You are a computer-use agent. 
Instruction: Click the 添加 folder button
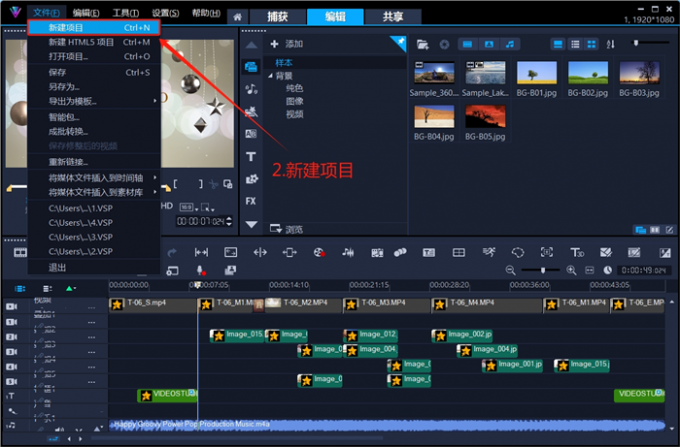point(286,45)
